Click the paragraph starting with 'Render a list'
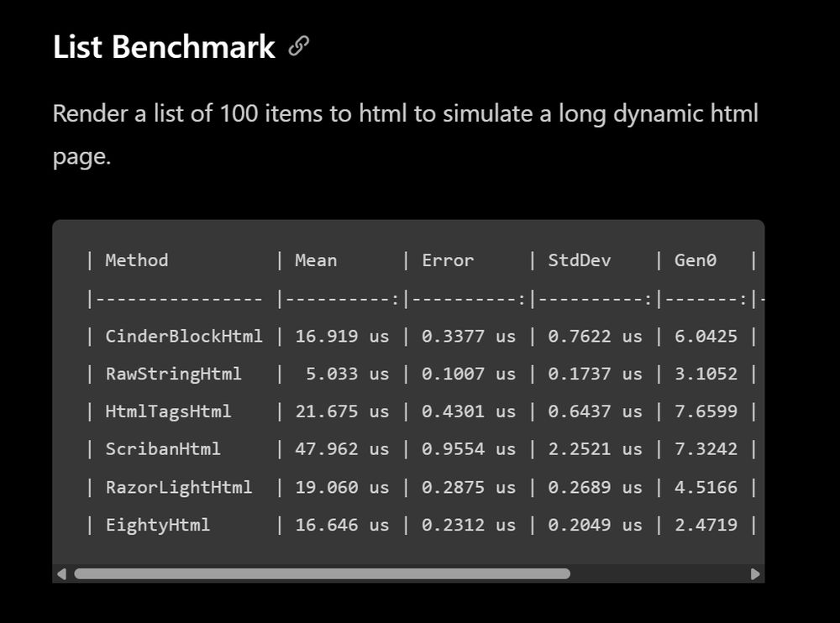Screen dimensions: 840x623 406,134
